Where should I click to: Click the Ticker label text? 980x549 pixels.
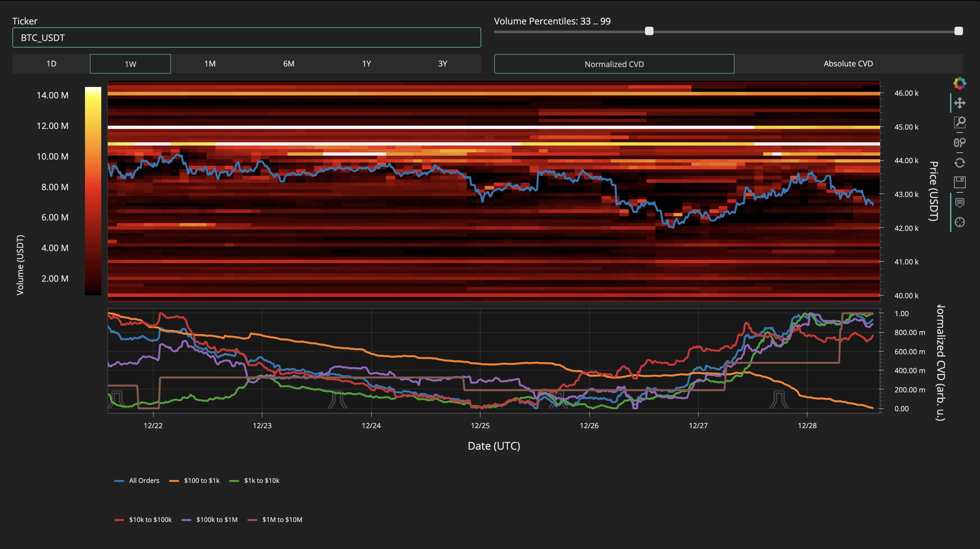pos(25,21)
